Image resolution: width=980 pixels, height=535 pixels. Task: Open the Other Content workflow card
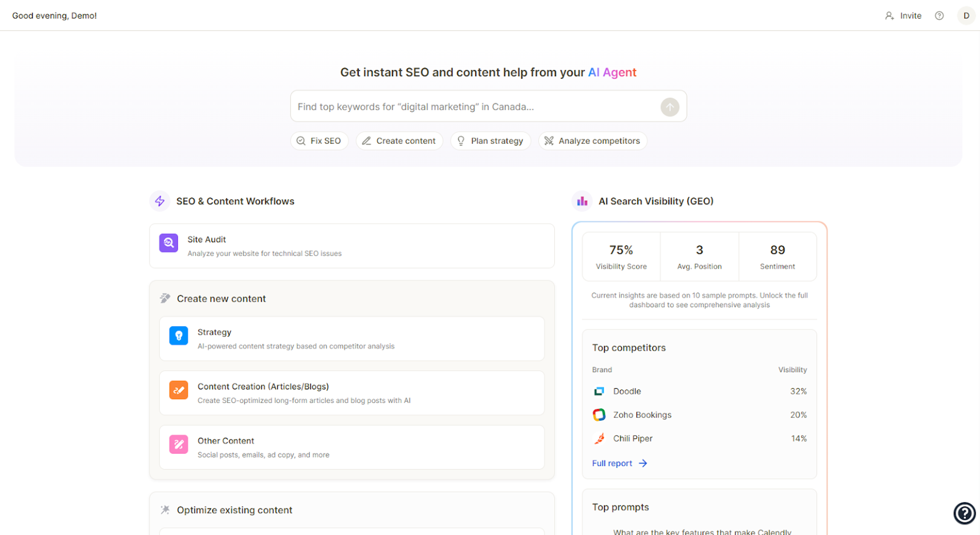(352, 447)
